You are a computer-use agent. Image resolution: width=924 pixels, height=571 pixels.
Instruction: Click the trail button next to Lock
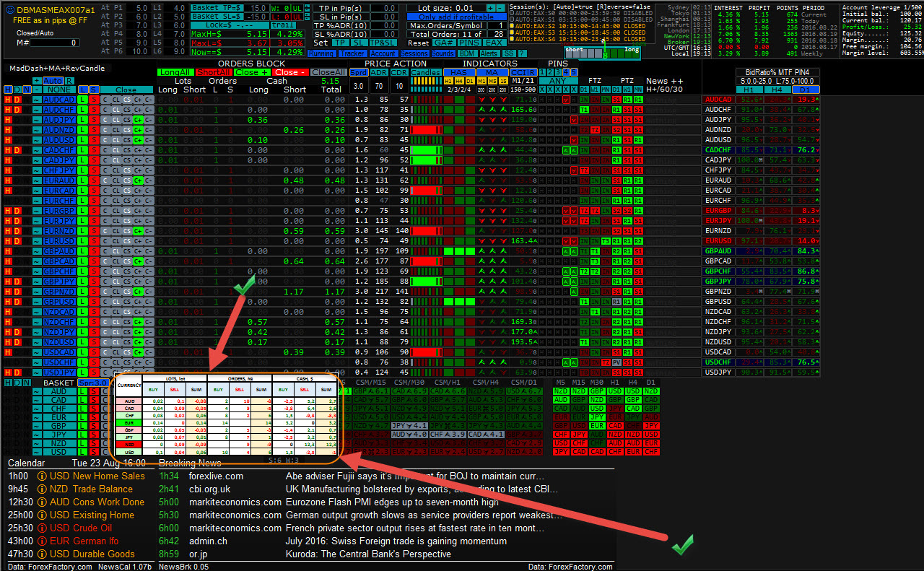coord(283,25)
